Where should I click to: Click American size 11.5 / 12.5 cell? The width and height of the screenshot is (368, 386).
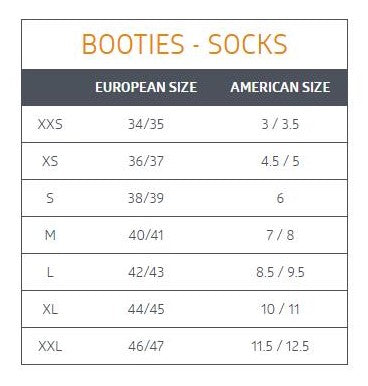280,346
